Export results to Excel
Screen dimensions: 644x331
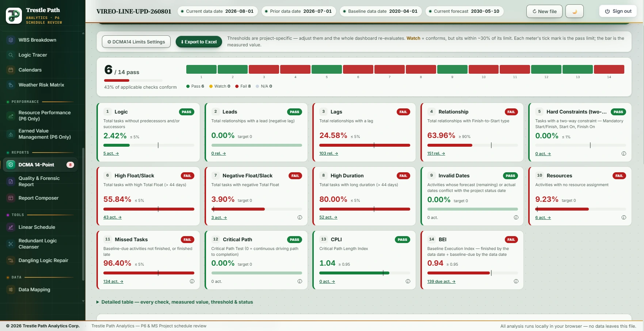pyautogui.click(x=199, y=42)
